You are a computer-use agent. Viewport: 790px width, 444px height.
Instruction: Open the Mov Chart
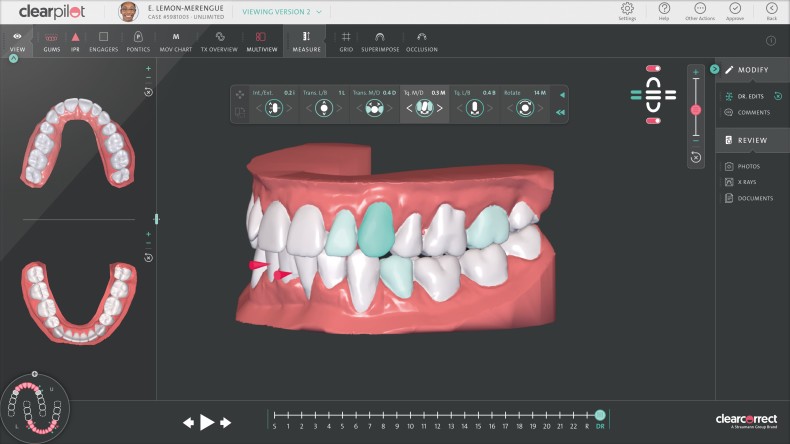point(176,40)
